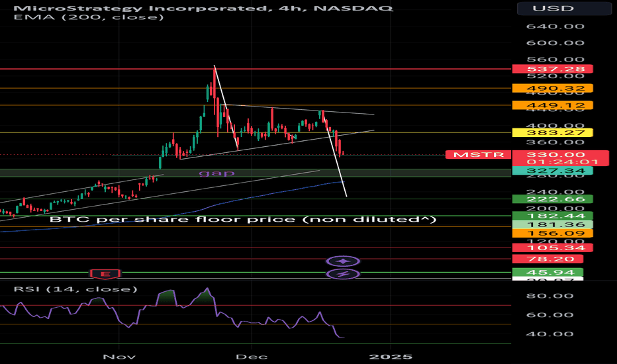This screenshot has width=617, height=364.
Task: Click the 2025 date axis label
Action: coord(391,357)
